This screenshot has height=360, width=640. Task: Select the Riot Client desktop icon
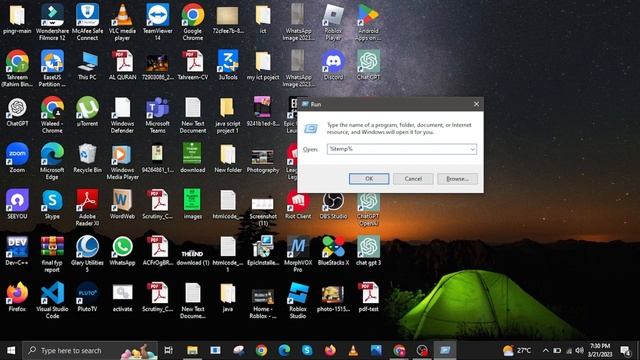click(x=298, y=206)
